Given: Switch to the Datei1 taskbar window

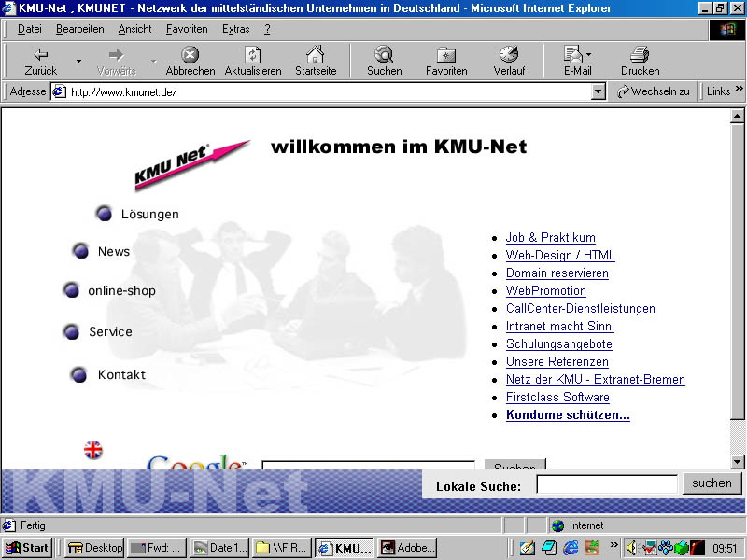Looking at the screenshot, I should tap(219, 548).
